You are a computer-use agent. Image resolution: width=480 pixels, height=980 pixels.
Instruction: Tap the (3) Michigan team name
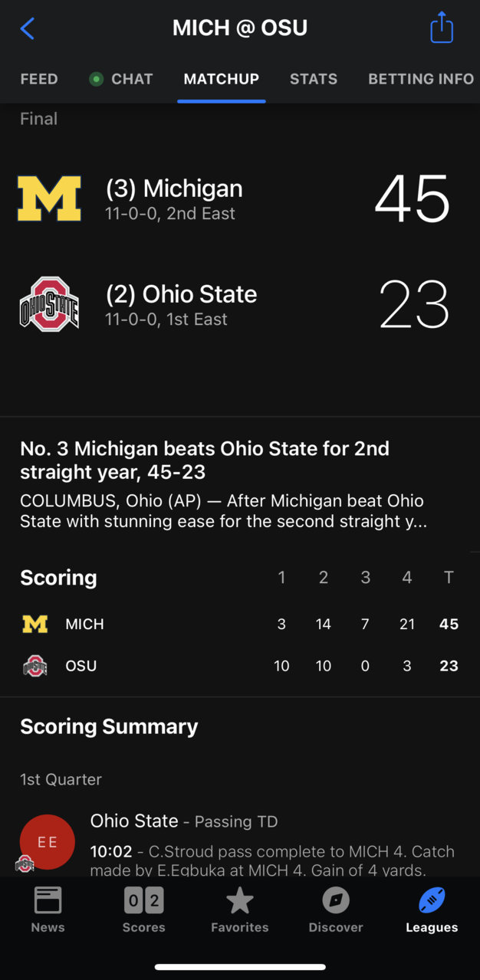pos(174,188)
